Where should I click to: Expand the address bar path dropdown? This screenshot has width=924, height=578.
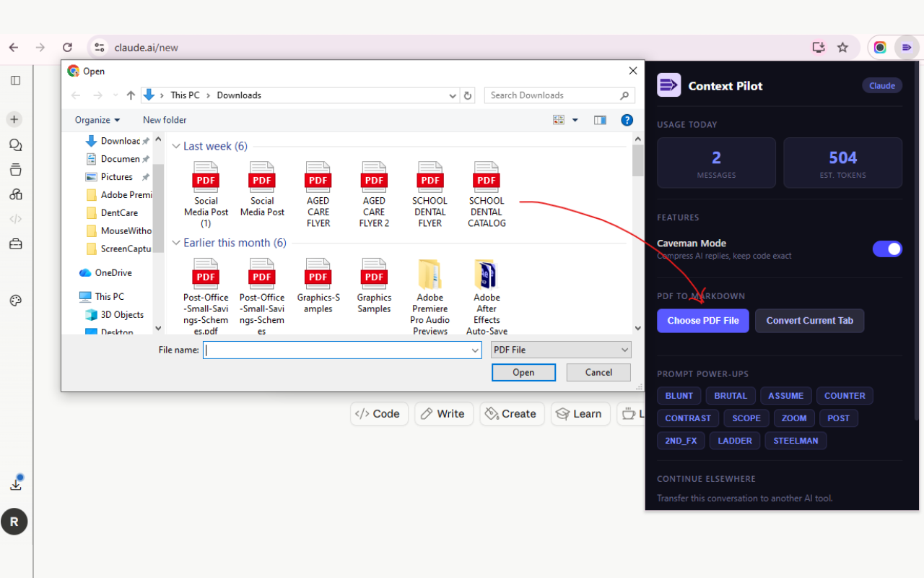(x=453, y=95)
